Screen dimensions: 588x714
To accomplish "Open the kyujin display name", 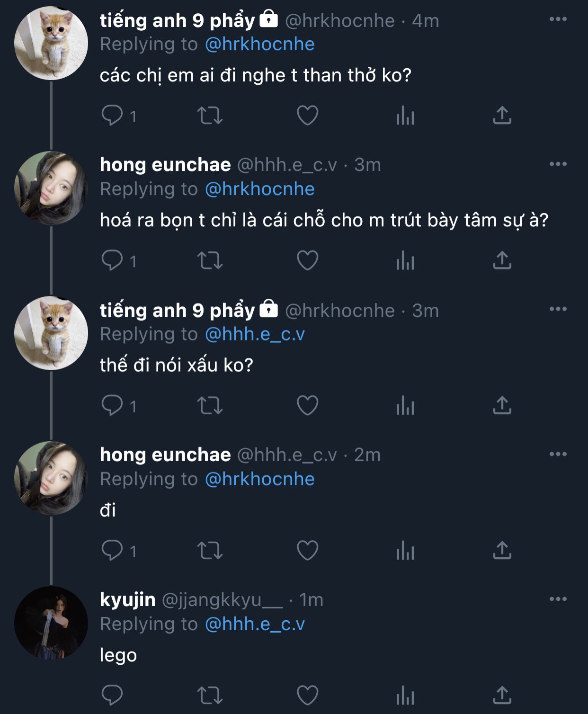I will 127,599.
